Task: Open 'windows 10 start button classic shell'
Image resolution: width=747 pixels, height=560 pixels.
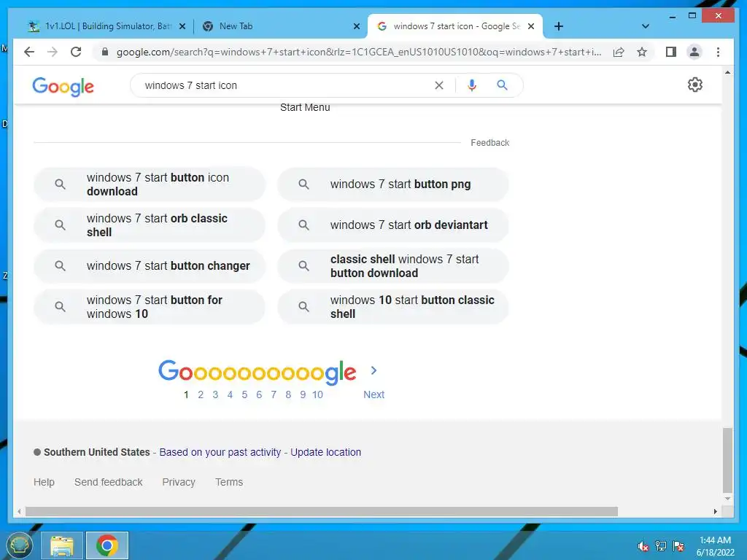Action: coord(393,307)
